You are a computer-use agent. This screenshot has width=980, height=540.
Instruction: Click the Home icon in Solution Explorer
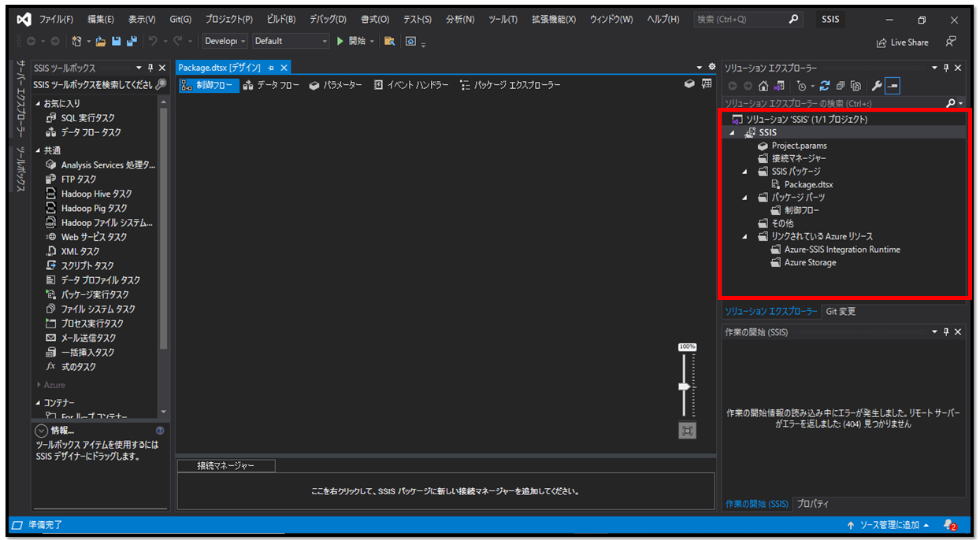[x=763, y=86]
